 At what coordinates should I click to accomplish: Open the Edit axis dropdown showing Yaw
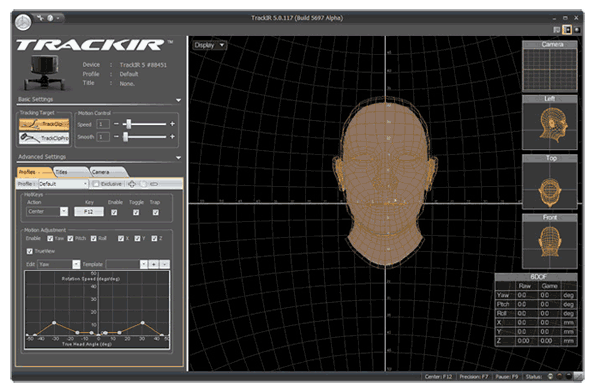pos(59,264)
